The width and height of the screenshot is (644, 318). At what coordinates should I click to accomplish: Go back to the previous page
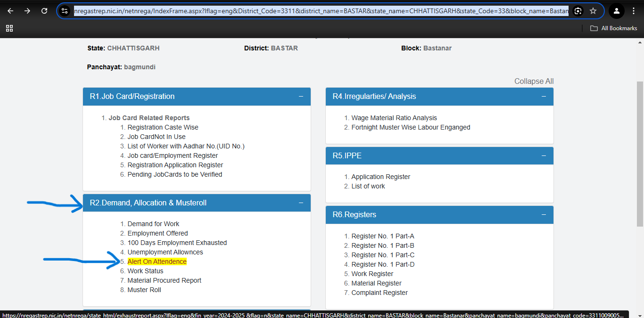click(x=10, y=11)
